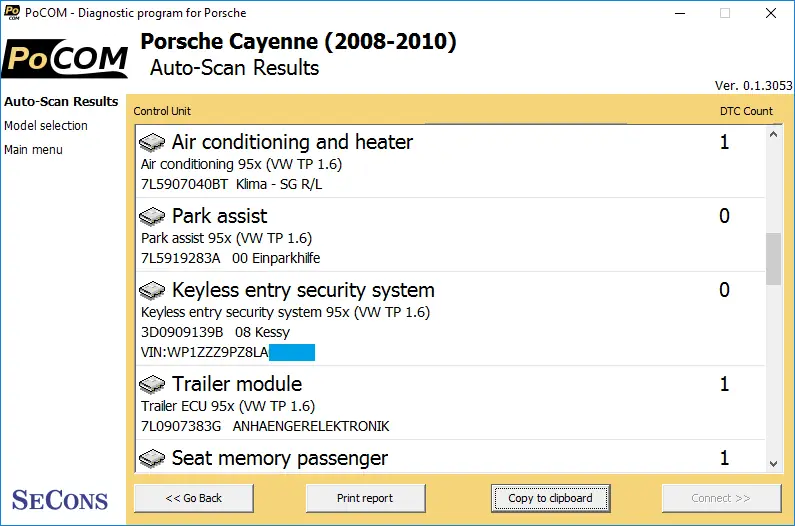Open Main menu from the sidebar

33,150
